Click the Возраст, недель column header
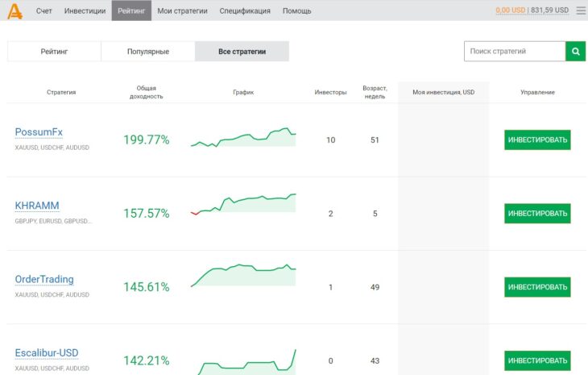This screenshot has width=588, height=375. tap(375, 92)
